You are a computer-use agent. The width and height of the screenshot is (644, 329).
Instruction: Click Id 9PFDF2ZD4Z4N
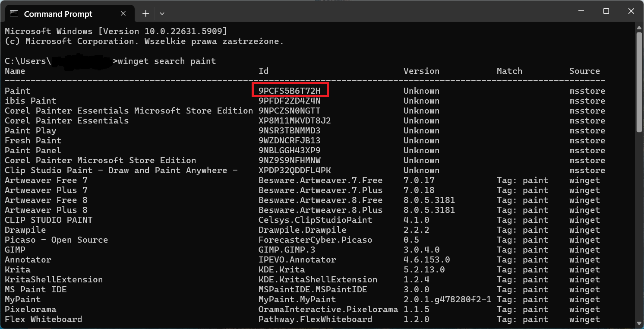tap(290, 101)
